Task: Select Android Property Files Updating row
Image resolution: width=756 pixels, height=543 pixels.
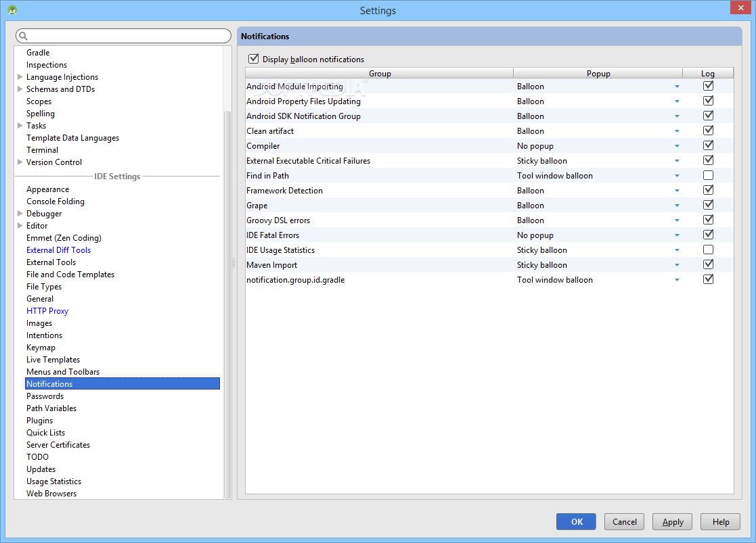Action: pos(489,101)
